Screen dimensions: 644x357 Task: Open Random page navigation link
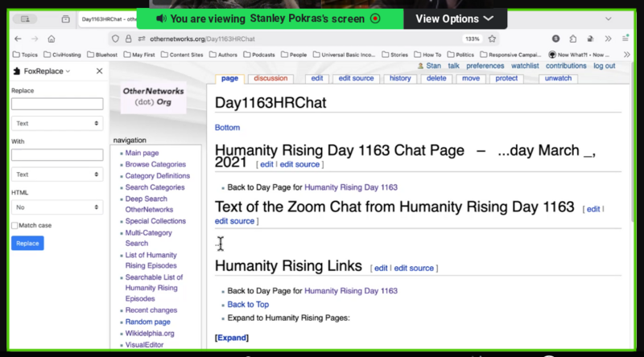(148, 322)
